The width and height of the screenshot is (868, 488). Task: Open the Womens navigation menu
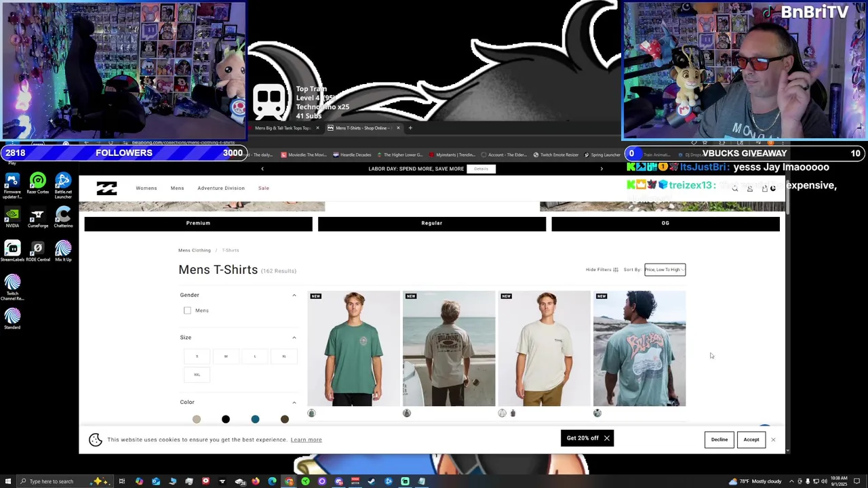click(146, 188)
